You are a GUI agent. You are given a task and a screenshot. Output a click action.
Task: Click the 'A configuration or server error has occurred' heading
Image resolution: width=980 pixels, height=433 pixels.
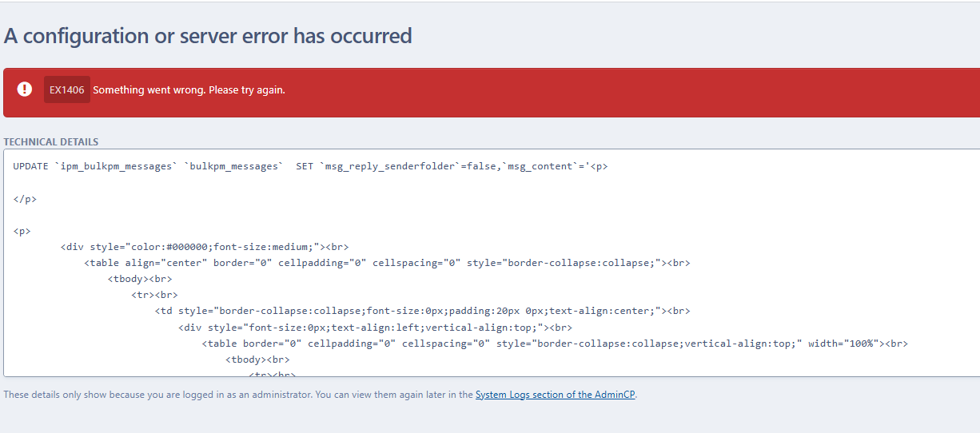(x=208, y=36)
